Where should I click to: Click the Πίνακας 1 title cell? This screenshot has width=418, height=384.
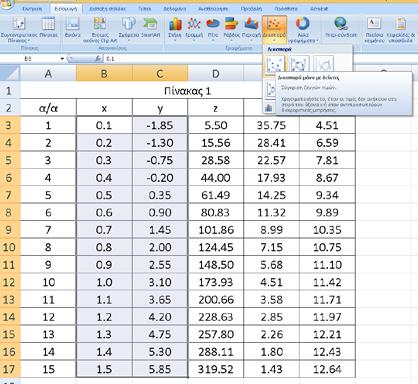(x=188, y=91)
